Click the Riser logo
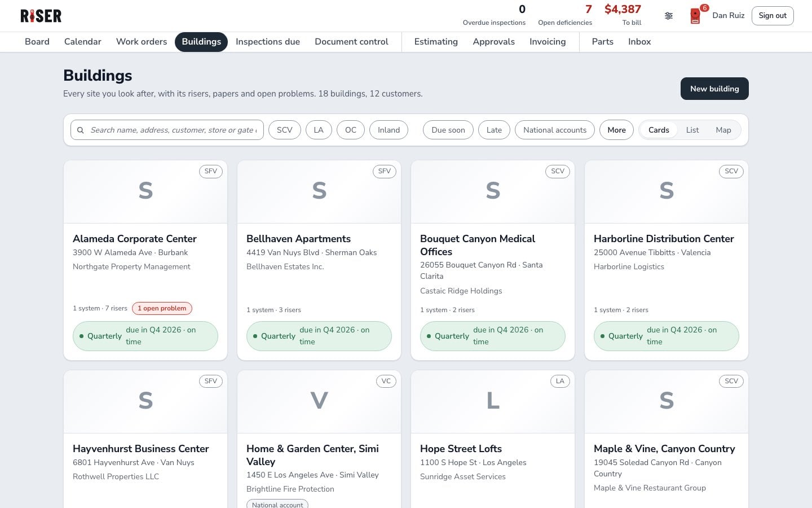Image resolution: width=812 pixels, height=508 pixels. [41, 16]
